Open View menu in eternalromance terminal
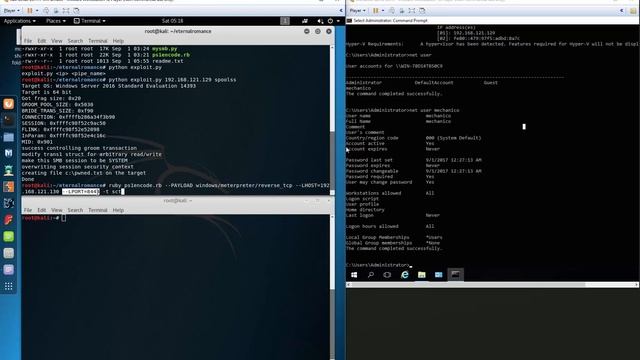The height and width of the screenshot is (360, 640). pos(57,41)
